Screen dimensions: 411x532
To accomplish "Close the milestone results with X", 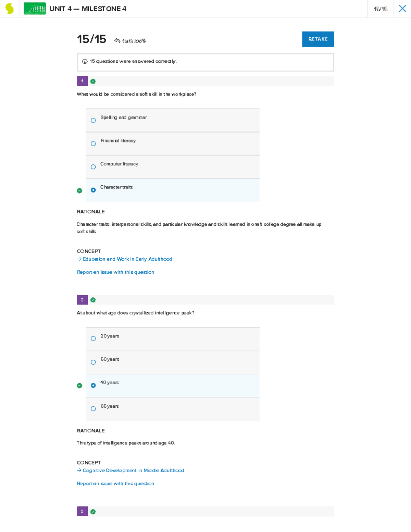I will [x=402, y=9].
